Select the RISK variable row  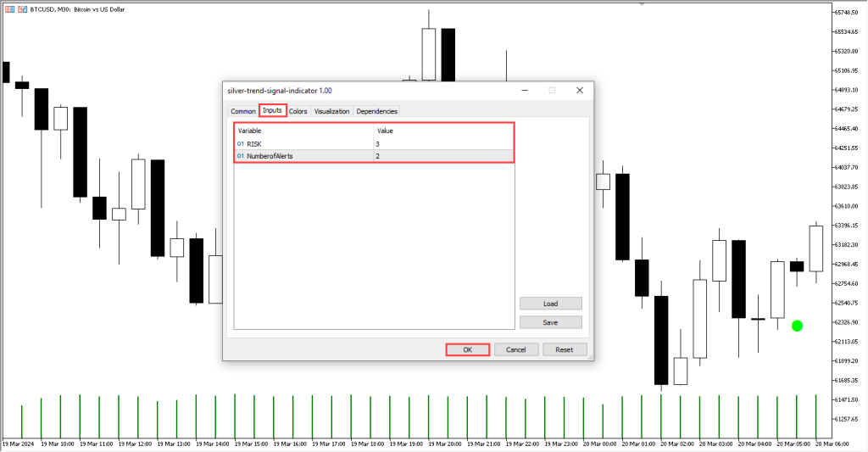[374, 144]
